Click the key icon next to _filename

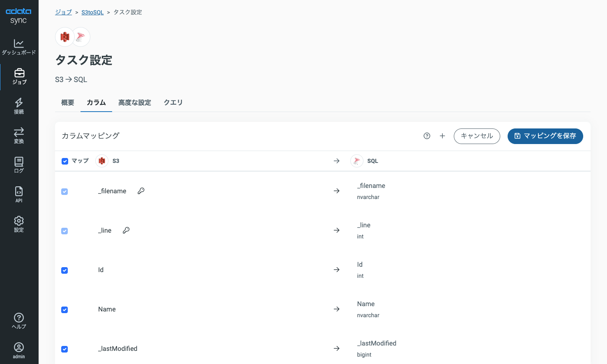[x=141, y=191]
